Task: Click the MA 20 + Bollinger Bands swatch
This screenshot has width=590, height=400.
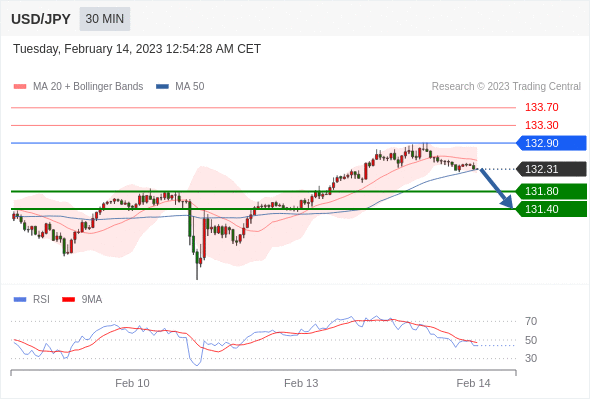Action: pos(20,87)
